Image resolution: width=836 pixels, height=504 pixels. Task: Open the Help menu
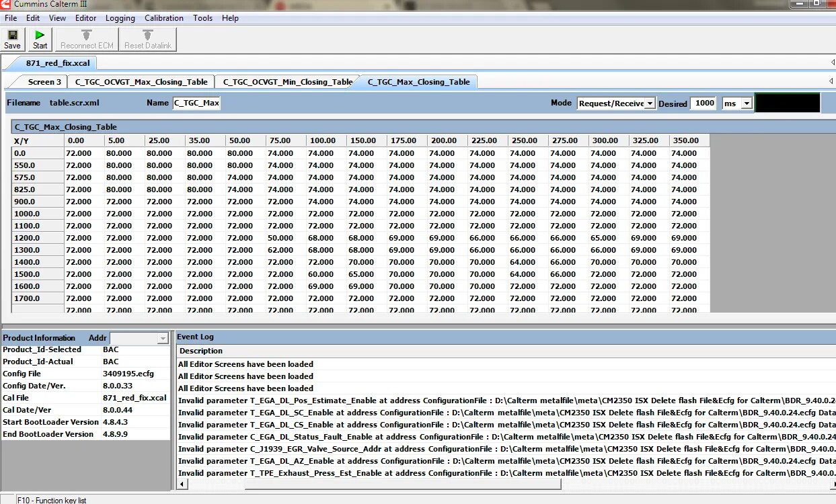(x=230, y=18)
